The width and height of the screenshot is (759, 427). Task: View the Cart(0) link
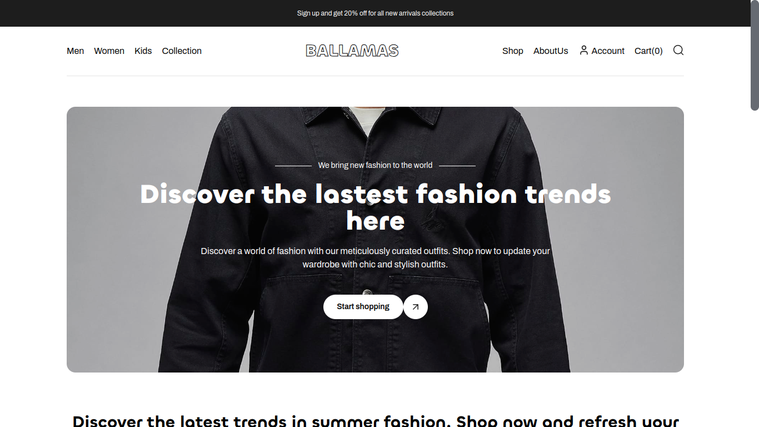[648, 51]
